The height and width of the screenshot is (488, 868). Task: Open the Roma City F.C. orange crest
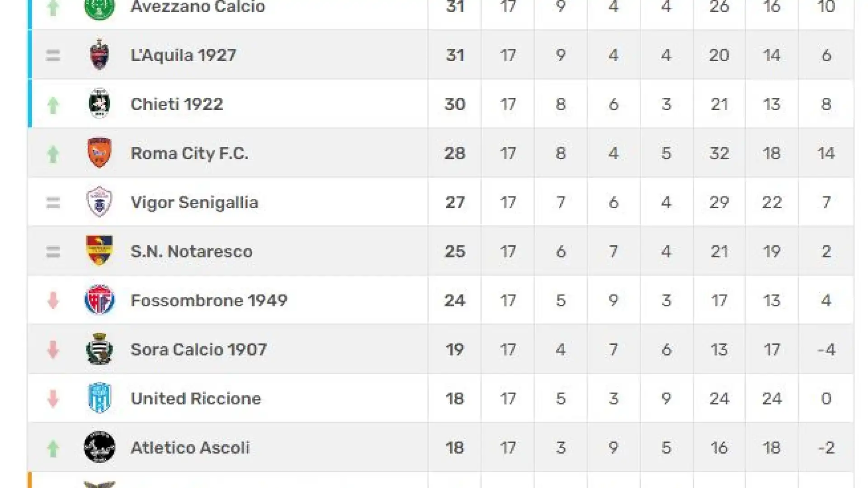coord(99,153)
